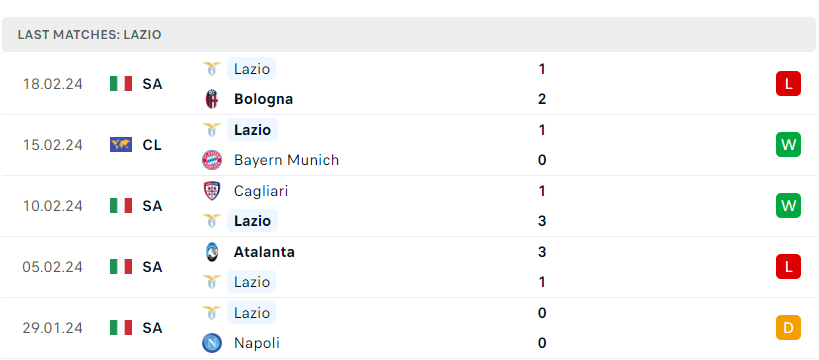
Task: Open the Bologna team link
Action: tap(263, 99)
